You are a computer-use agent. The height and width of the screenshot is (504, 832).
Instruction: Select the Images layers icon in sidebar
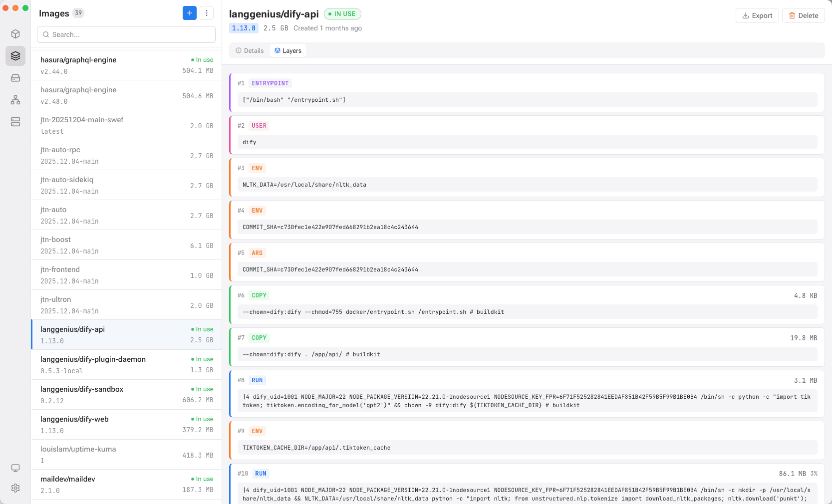[15, 56]
